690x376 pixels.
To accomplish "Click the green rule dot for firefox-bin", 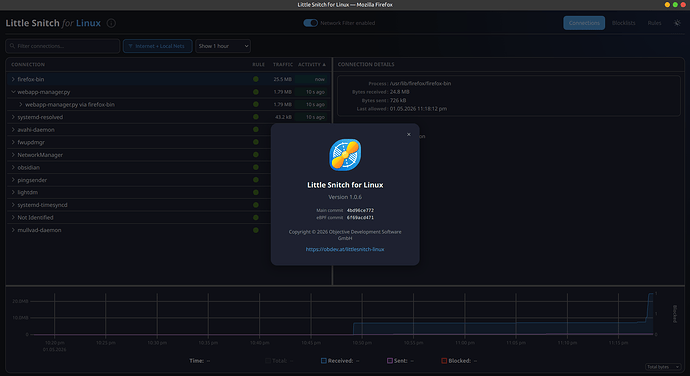I will 256,79.
